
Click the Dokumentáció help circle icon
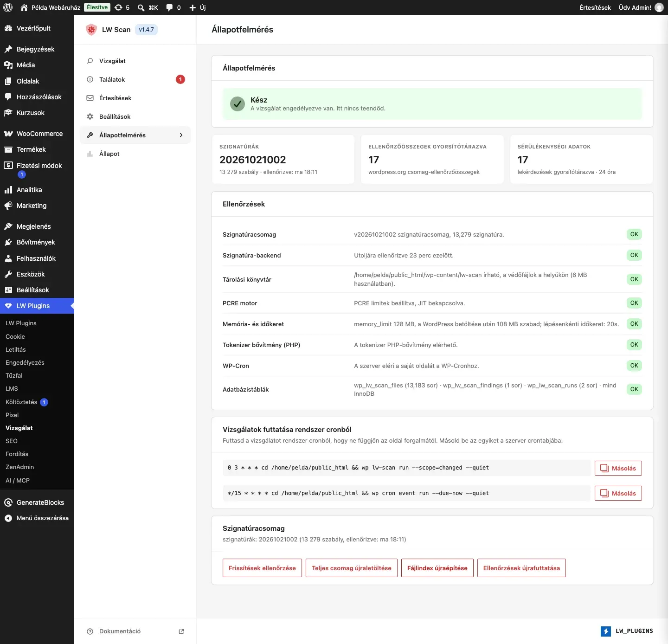[90, 631]
